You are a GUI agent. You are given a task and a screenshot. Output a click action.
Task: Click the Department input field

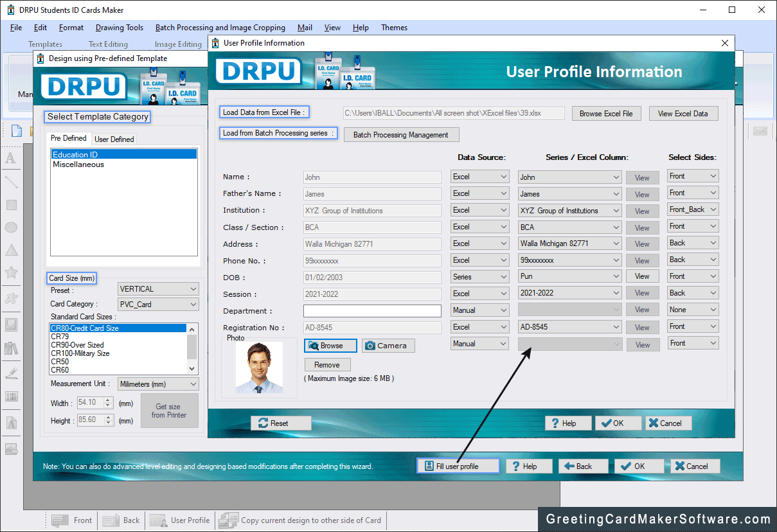372,311
